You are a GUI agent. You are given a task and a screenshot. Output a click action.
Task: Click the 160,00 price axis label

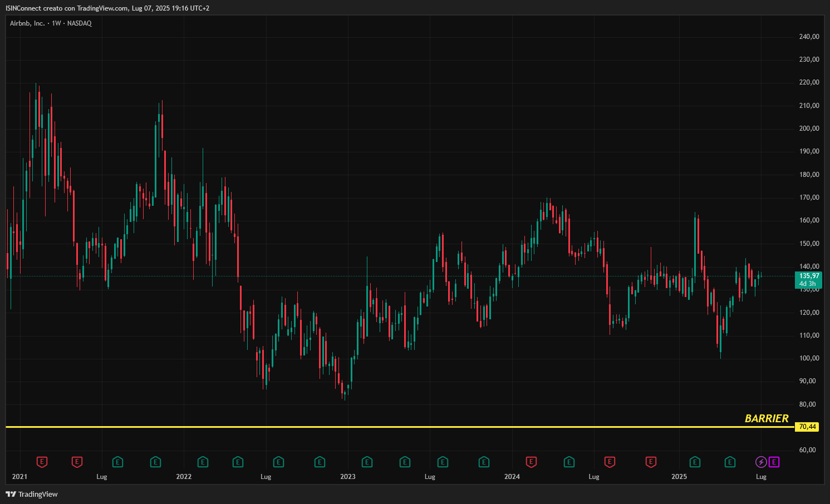pyautogui.click(x=809, y=220)
